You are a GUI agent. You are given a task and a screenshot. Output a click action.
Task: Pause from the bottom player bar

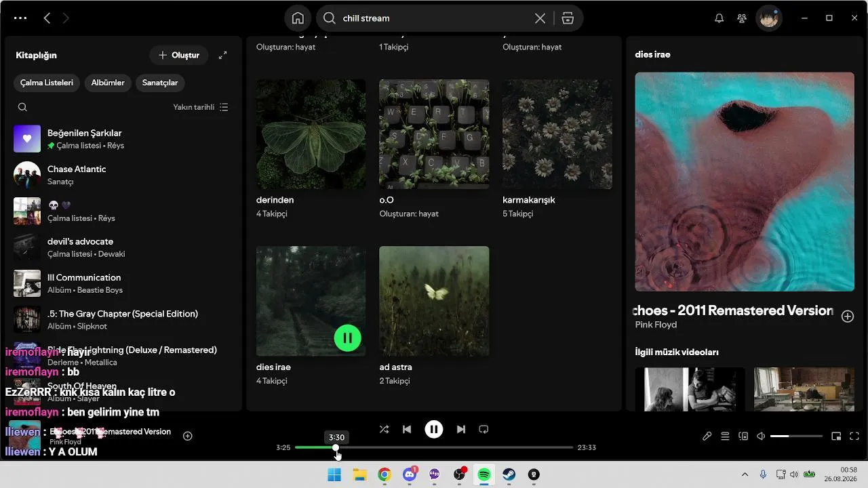pos(434,429)
